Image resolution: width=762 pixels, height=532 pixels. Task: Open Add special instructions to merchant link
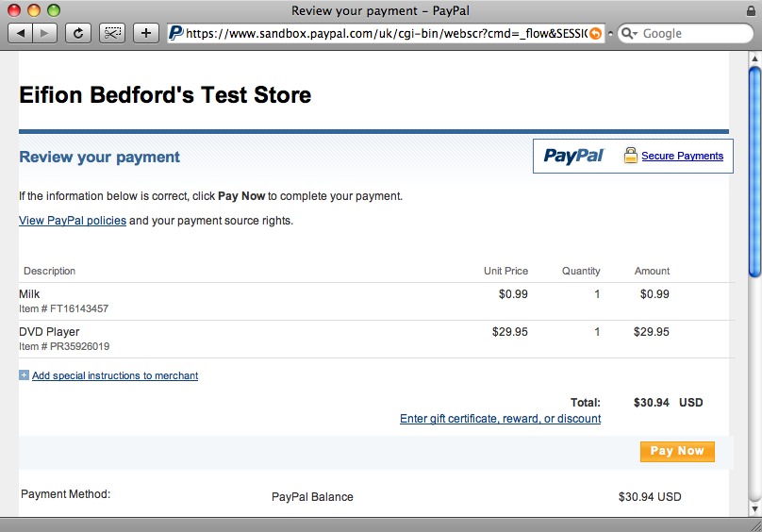115,375
